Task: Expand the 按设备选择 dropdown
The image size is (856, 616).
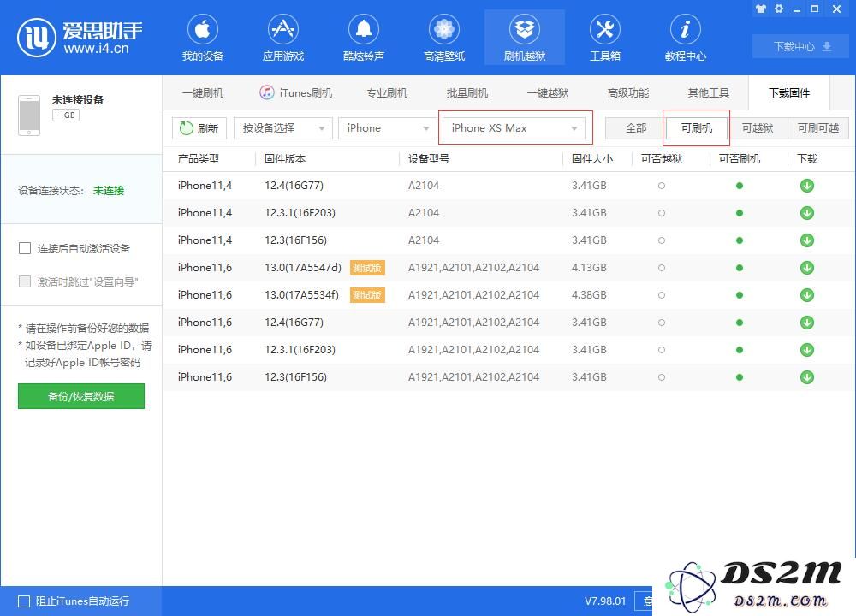Action: [x=283, y=128]
